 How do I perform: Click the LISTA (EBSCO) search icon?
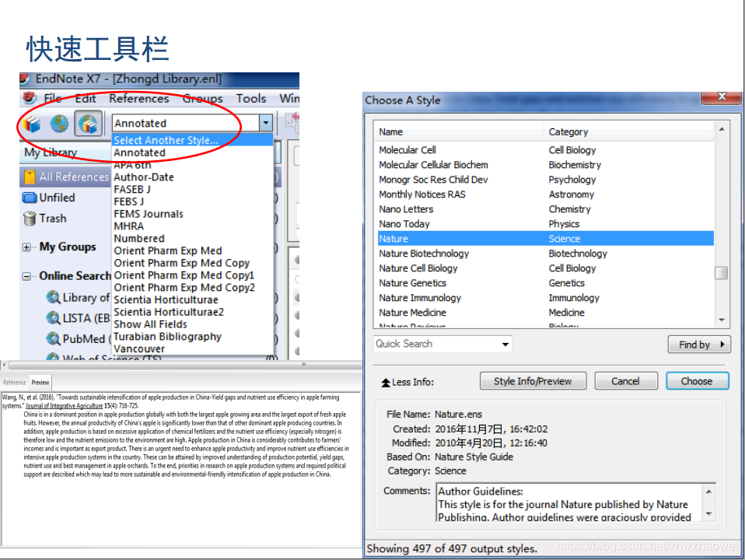(53, 317)
